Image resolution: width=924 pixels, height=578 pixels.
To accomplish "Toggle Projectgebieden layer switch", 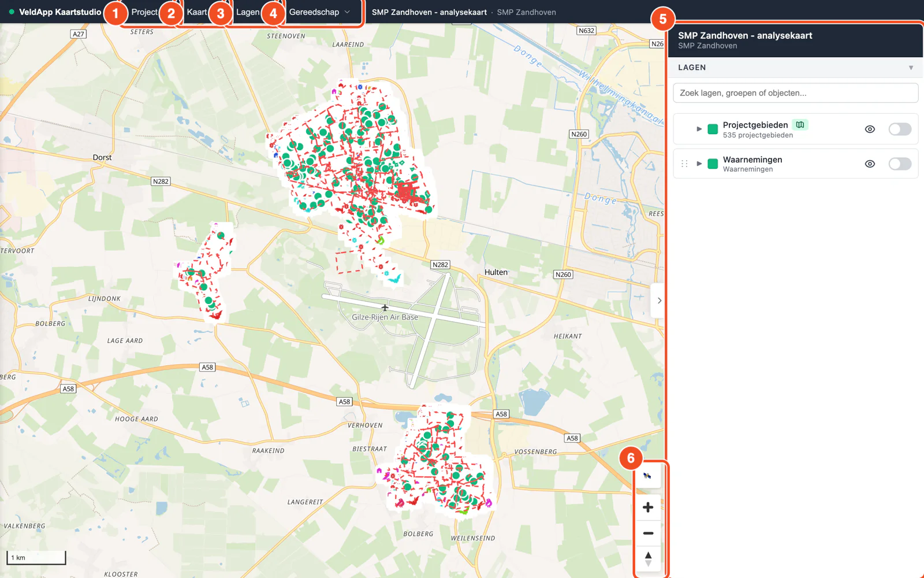I will tap(900, 129).
